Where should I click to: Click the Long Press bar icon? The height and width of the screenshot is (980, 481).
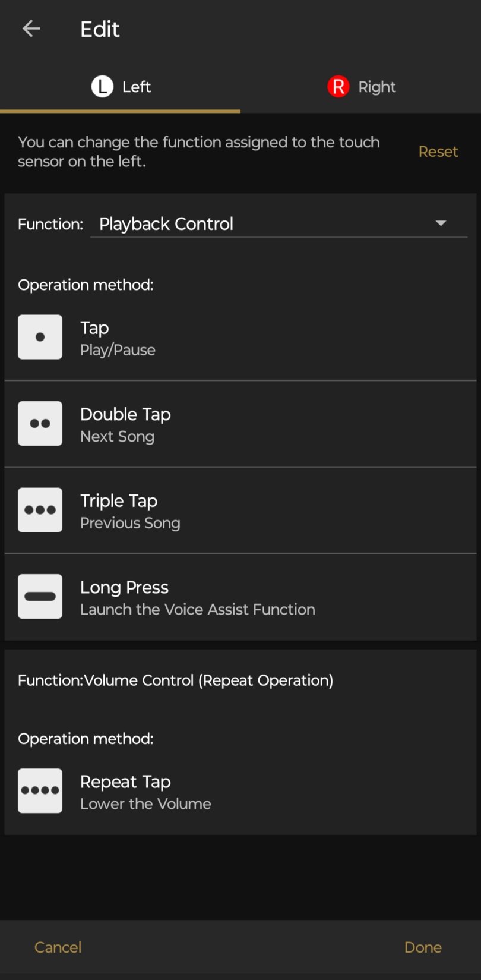click(x=40, y=597)
